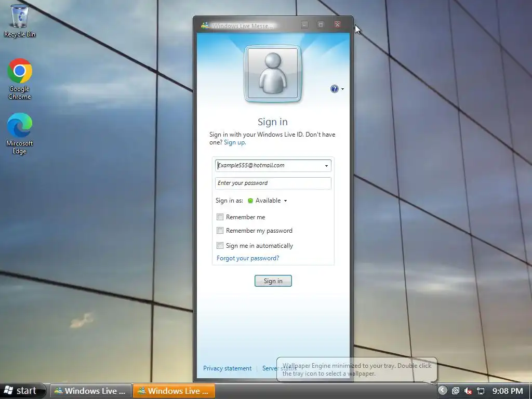532x399 pixels.
Task: Launch Google Chrome from the desktop
Action: tap(20, 79)
